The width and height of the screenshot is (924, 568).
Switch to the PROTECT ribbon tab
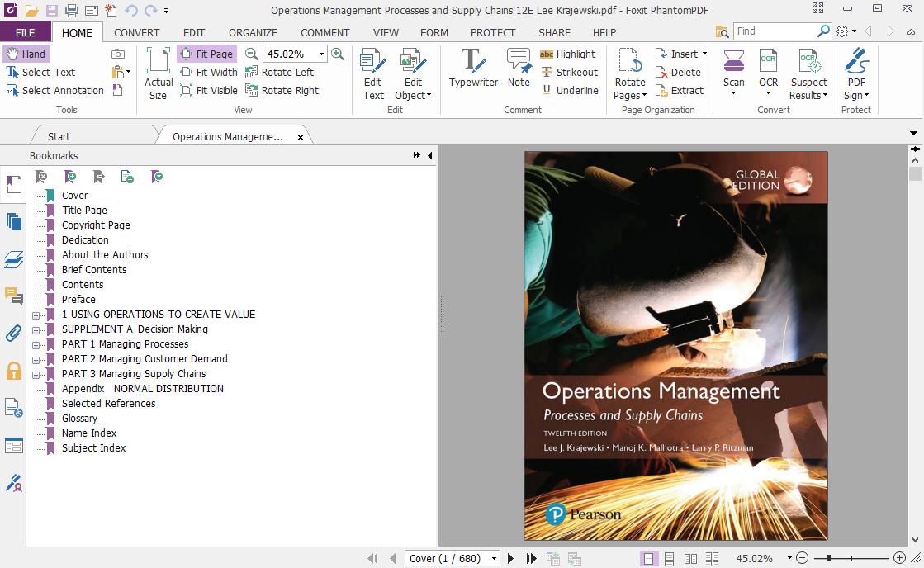pyautogui.click(x=493, y=32)
